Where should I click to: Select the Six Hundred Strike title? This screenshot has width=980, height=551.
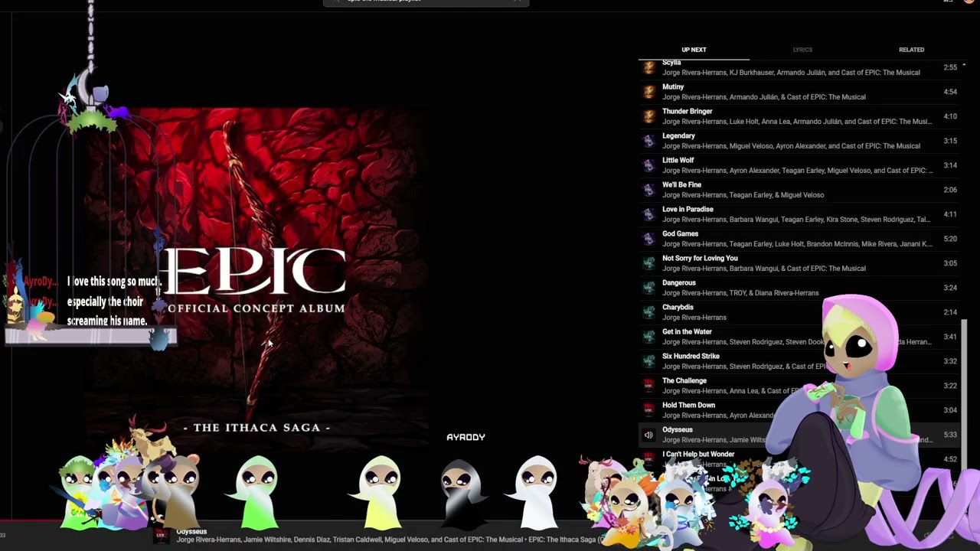point(691,357)
